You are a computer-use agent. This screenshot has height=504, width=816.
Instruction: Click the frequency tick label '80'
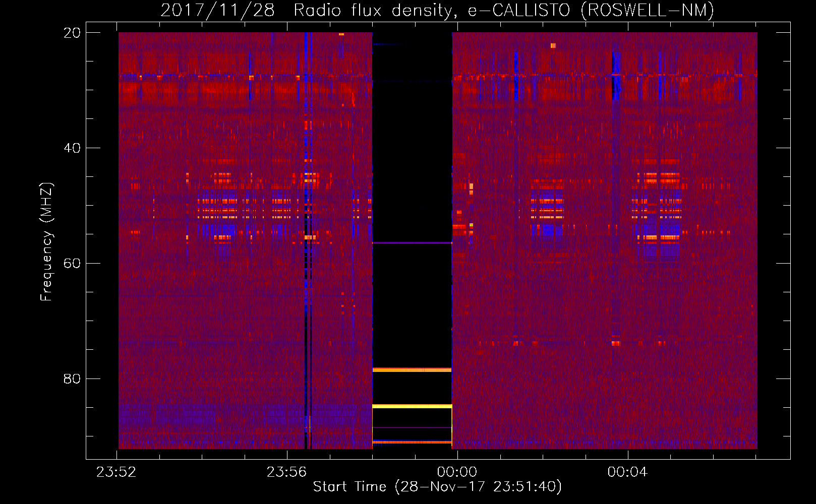(72, 379)
